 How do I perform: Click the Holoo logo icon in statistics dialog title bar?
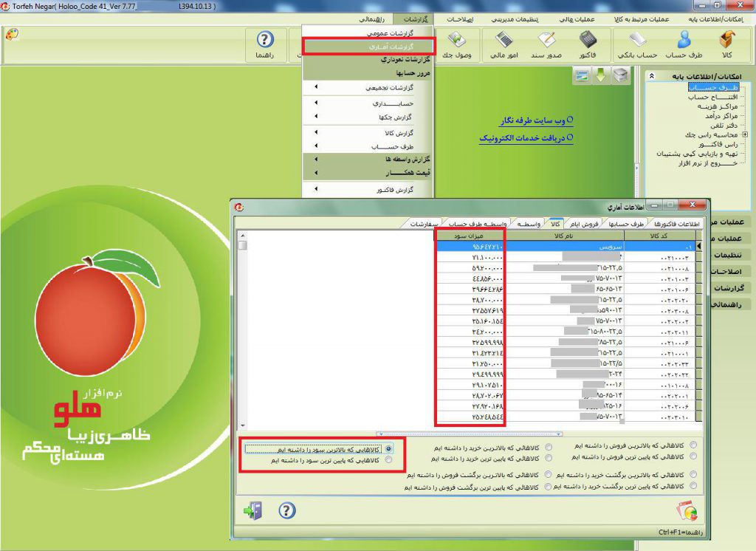239,207
